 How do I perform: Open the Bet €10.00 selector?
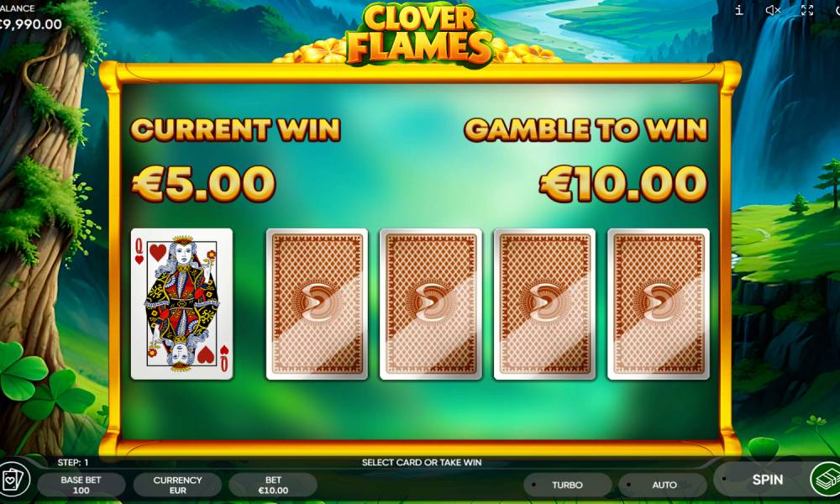[x=273, y=485]
